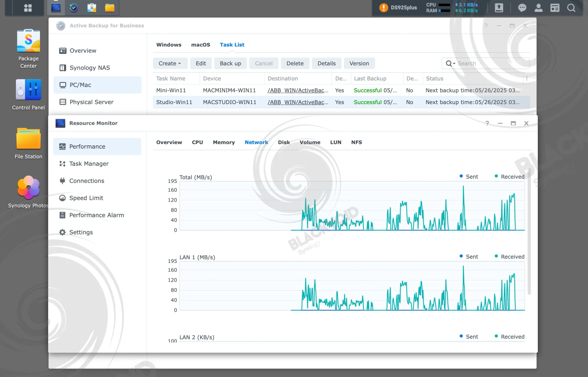Screen dimensions: 588x377
Task: Toggle Received series in LAN 1 legend
Action: tap(509, 256)
